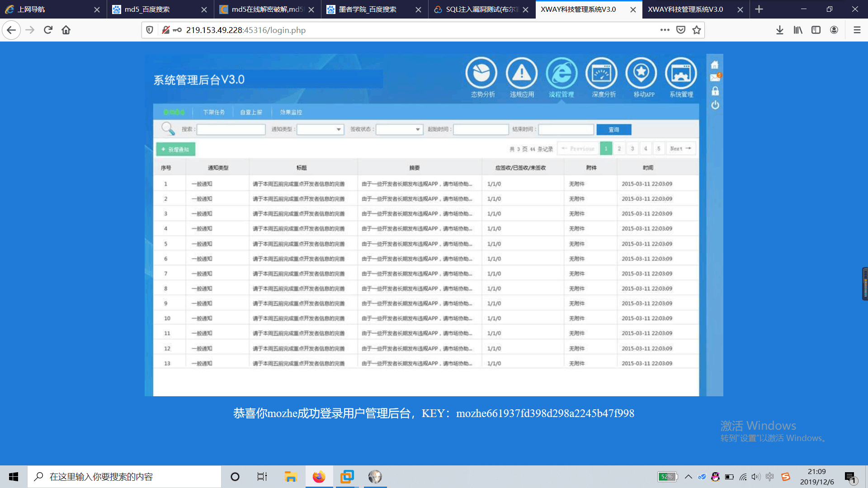The image size is (868, 488).
Task: Expand the 通知类型 dropdown
Action: [321, 130]
